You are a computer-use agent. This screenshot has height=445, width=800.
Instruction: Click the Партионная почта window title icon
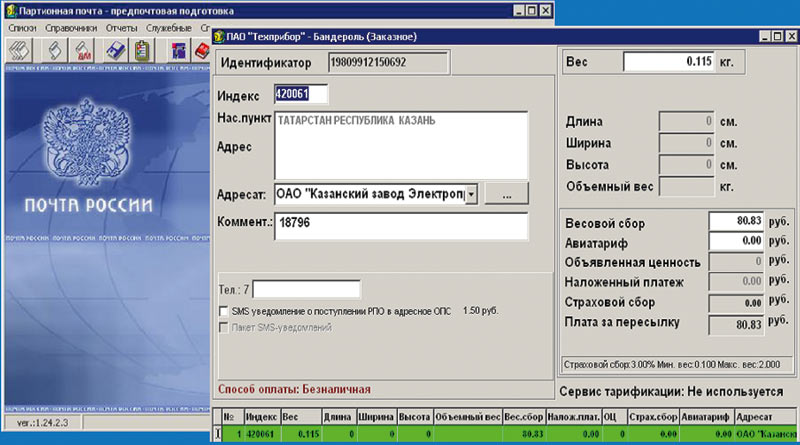[11, 10]
